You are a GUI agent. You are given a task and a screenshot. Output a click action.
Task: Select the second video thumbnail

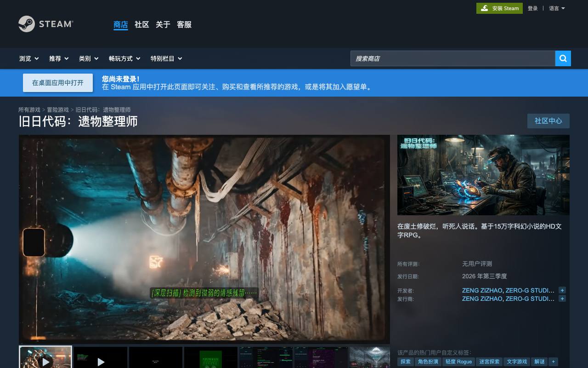pyautogui.click(x=101, y=357)
